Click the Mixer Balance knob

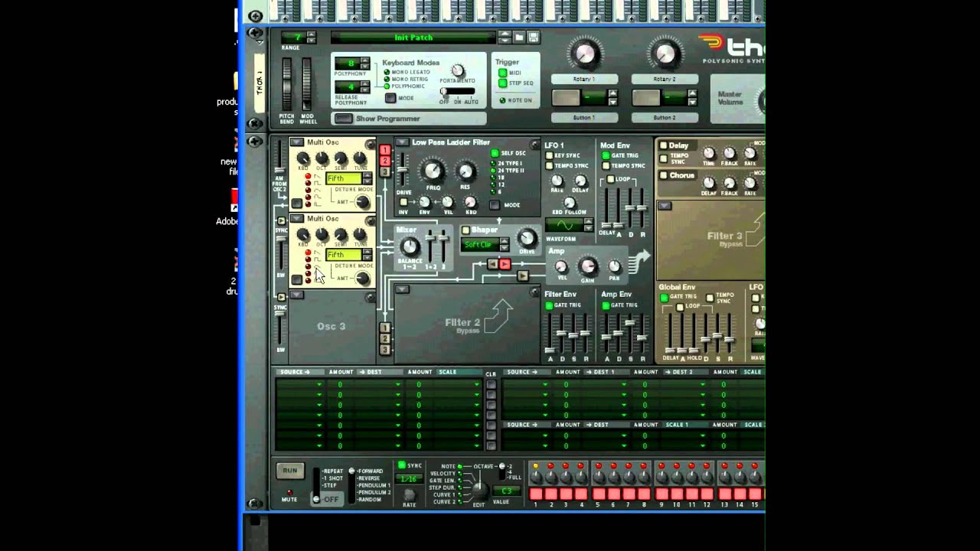[410, 246]
